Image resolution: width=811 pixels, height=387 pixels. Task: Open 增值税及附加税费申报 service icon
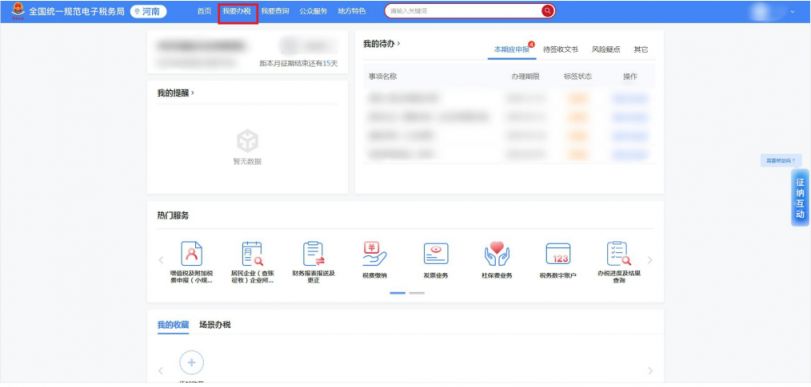click(191, 254)
